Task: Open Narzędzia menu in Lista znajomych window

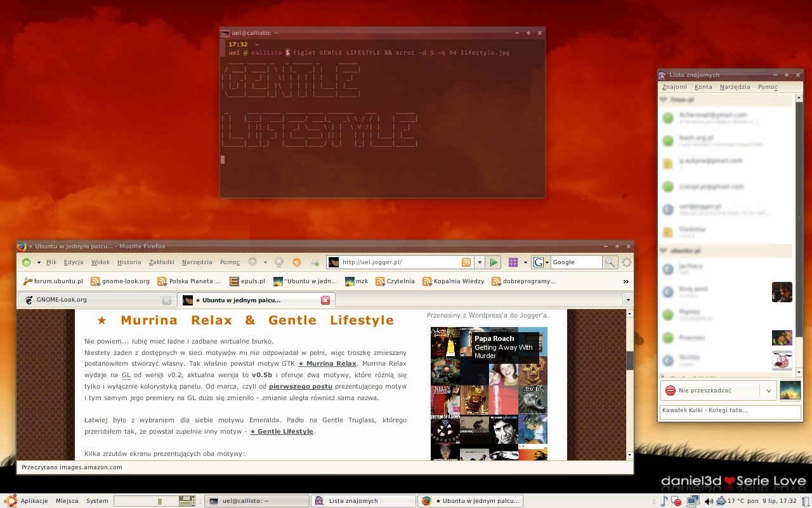Action: [735, 87]
